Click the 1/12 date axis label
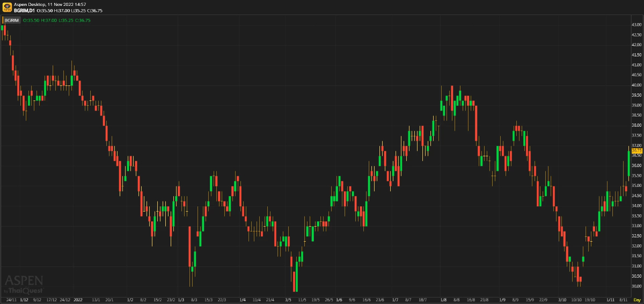644x304 pixels. coord(24,299)
